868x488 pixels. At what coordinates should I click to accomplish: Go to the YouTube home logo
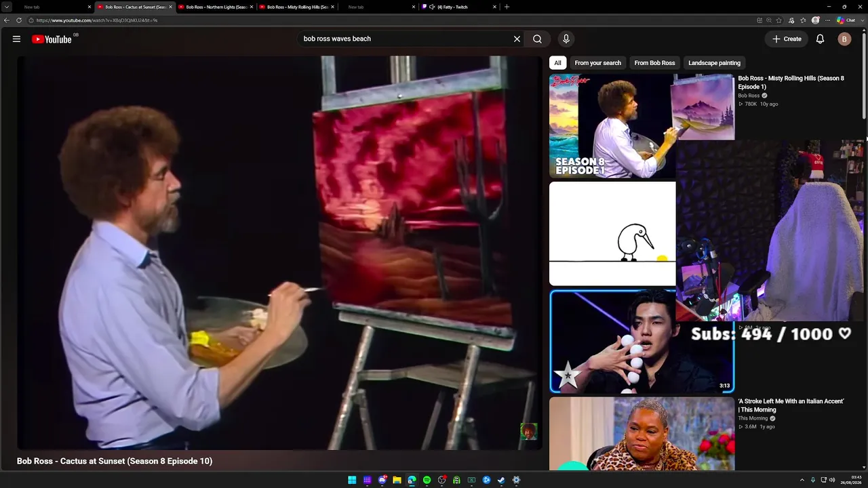pos(52,39)
